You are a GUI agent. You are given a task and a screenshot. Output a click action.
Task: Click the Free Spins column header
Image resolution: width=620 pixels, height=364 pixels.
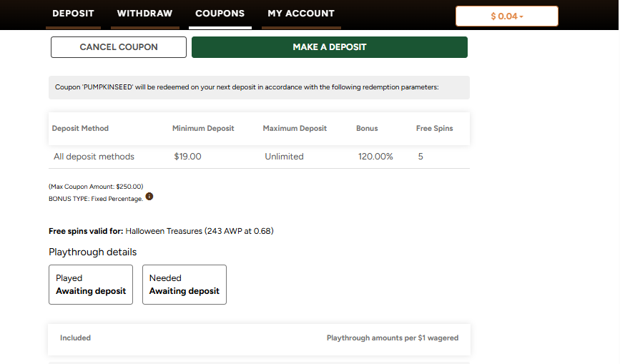pos(434,129)
